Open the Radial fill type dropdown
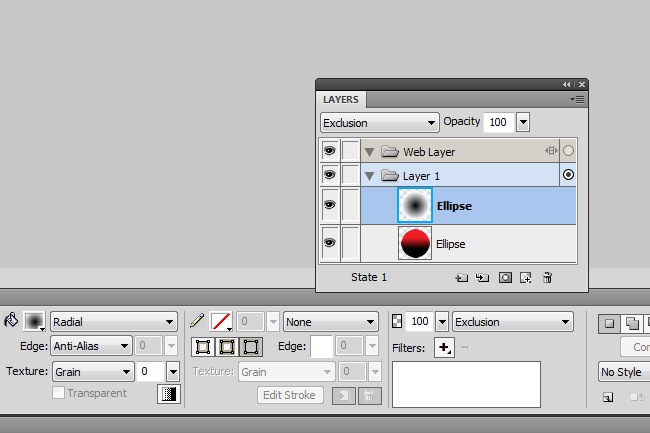This screenshot has height=433, width=650. tap(113, 322)
